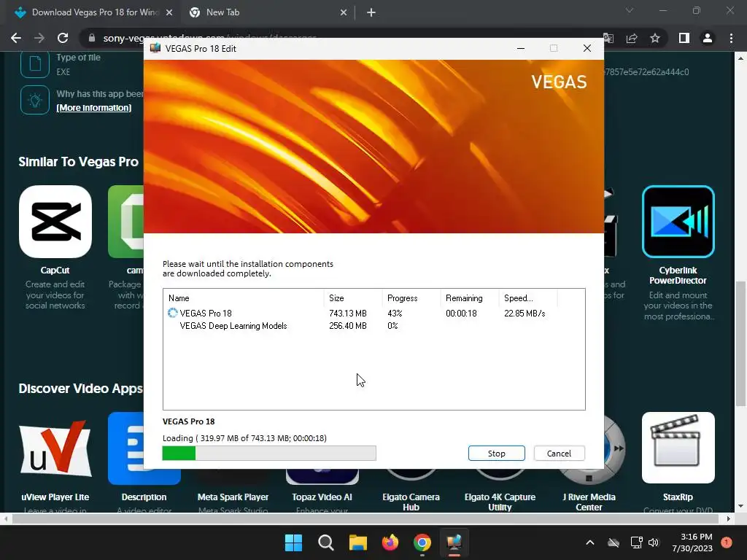Close the New Tab tab
Image resolution: width=747 pixels, height=560 pixels.
tap(344, 13)
